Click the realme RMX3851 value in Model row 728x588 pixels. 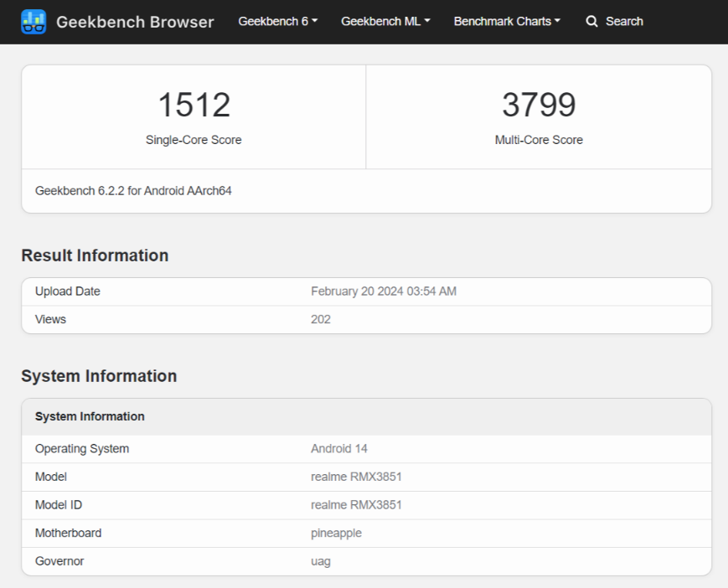(x=356, y=477)
